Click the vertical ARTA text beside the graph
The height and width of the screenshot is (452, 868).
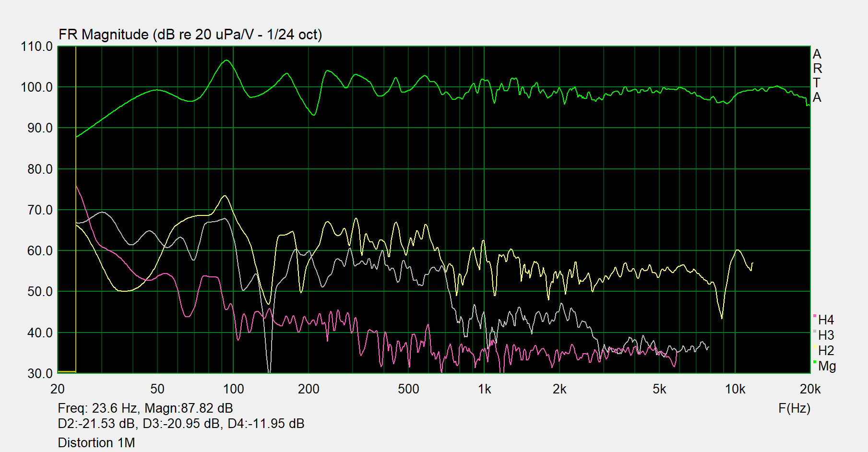tap(817, 76)
